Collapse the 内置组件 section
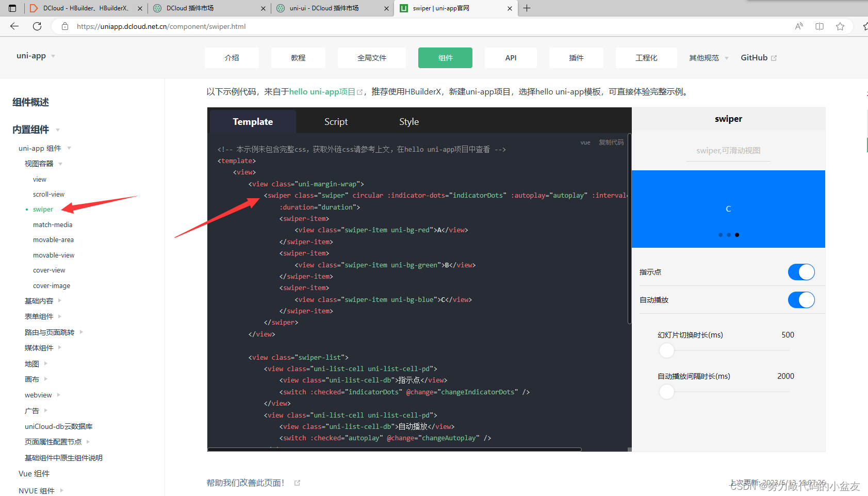This screenshot has width=868, height=496. [58, 130]
